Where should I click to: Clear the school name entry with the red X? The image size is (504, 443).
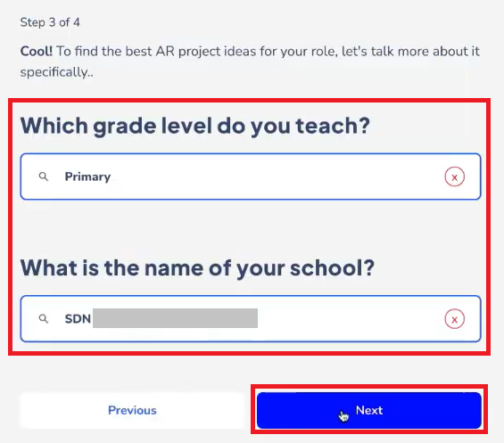point(454,319)
